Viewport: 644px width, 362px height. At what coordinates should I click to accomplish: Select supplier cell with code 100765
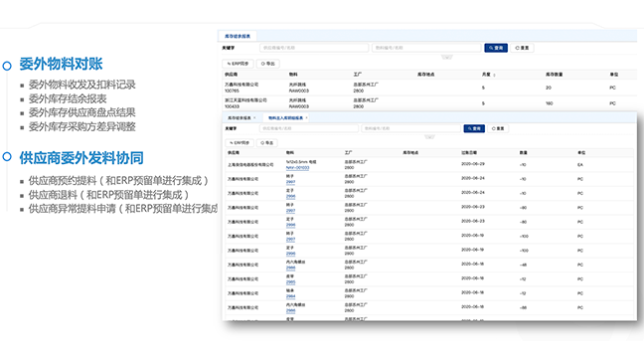[241, 88]
